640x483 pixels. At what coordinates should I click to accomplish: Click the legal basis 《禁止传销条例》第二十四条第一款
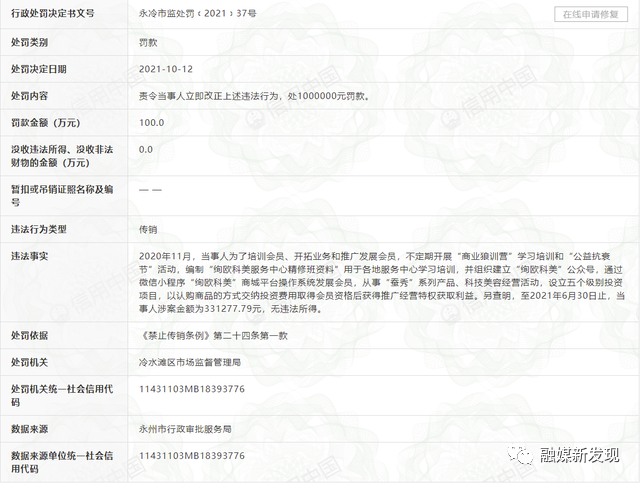point(213,336)
